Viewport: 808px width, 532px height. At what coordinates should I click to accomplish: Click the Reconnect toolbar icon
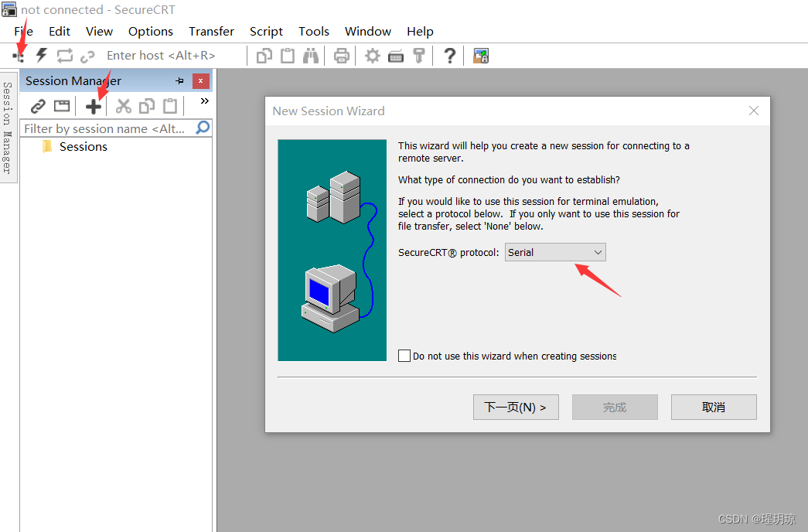point(64,55)
